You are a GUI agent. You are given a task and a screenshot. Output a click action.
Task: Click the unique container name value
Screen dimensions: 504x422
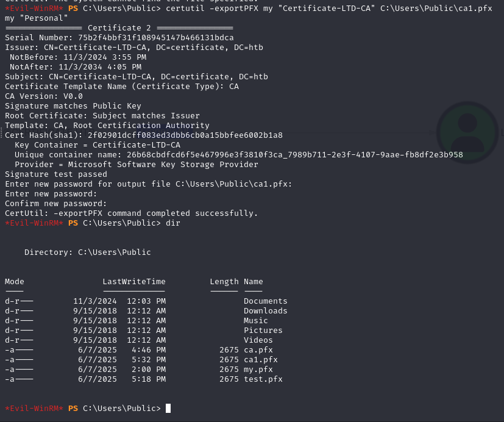point(295,155)
